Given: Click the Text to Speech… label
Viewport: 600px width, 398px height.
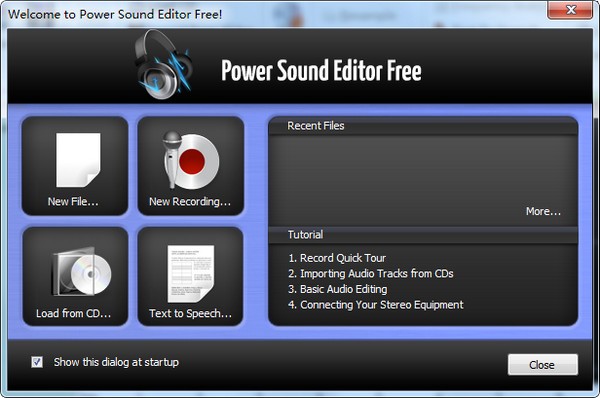Looking at the screenshot, I should pyautogui.click(x=191, y=313).
